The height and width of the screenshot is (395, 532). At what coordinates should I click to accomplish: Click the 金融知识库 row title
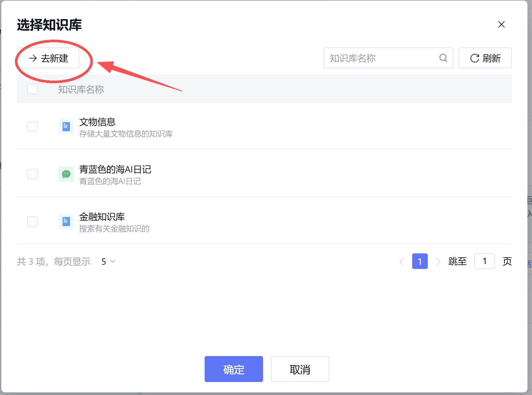[102, 217]
